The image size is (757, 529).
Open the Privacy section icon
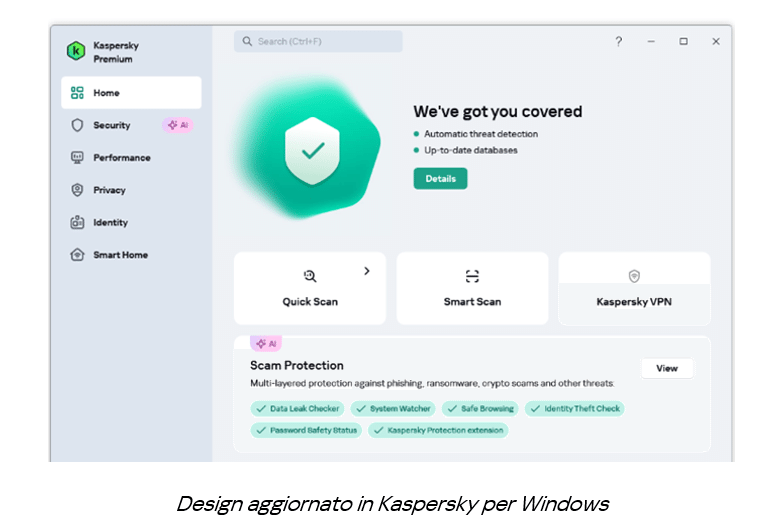point(77,190)
